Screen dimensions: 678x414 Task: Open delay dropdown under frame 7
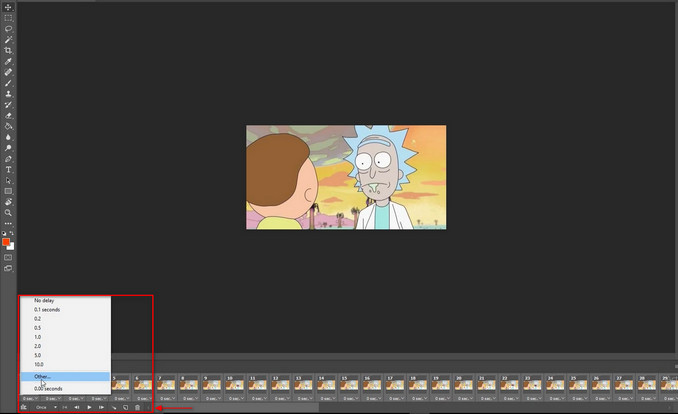pos(166,398)
